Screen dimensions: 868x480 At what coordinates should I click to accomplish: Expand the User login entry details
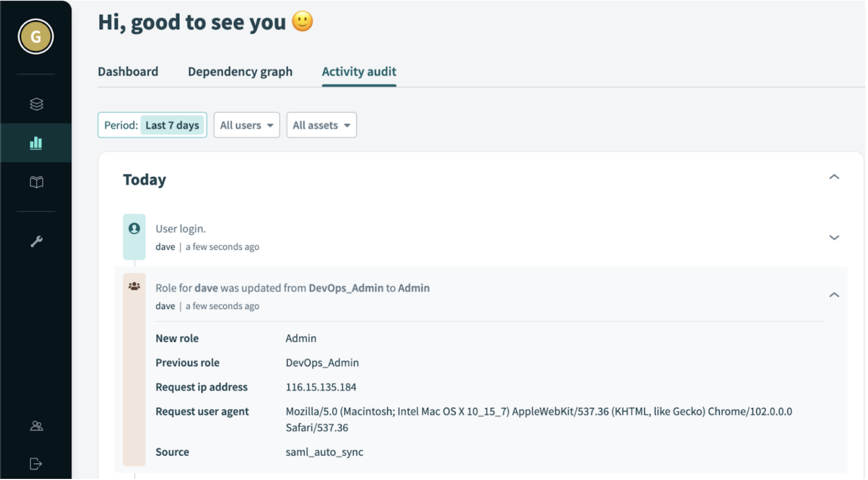coord(834,238)
